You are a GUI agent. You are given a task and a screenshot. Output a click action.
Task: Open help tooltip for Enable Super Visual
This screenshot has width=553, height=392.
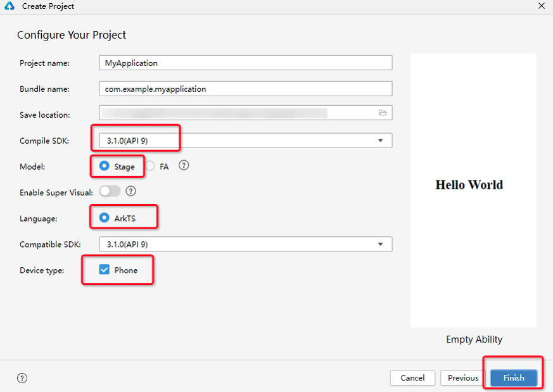(x=131, y=191)
